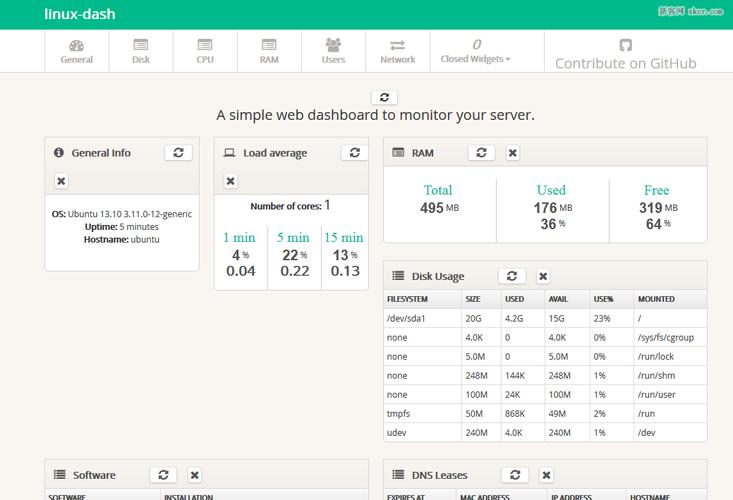The height and width of the screenshot is (500, 733).
Task: Close the RAM widget
Action: pos(512,153)
